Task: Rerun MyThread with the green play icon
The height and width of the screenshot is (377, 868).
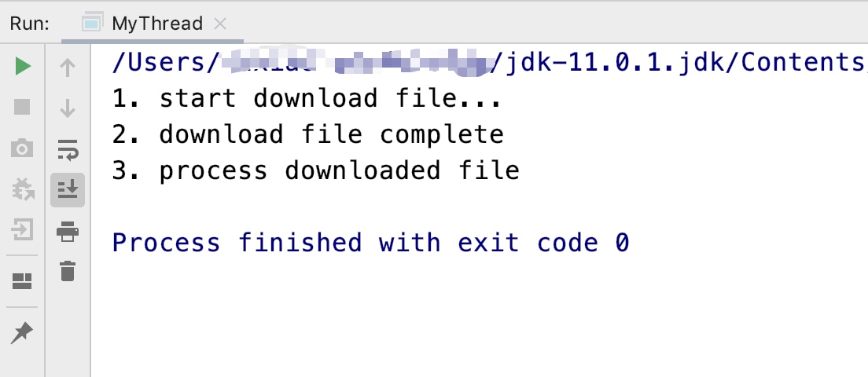Action: 23,66
